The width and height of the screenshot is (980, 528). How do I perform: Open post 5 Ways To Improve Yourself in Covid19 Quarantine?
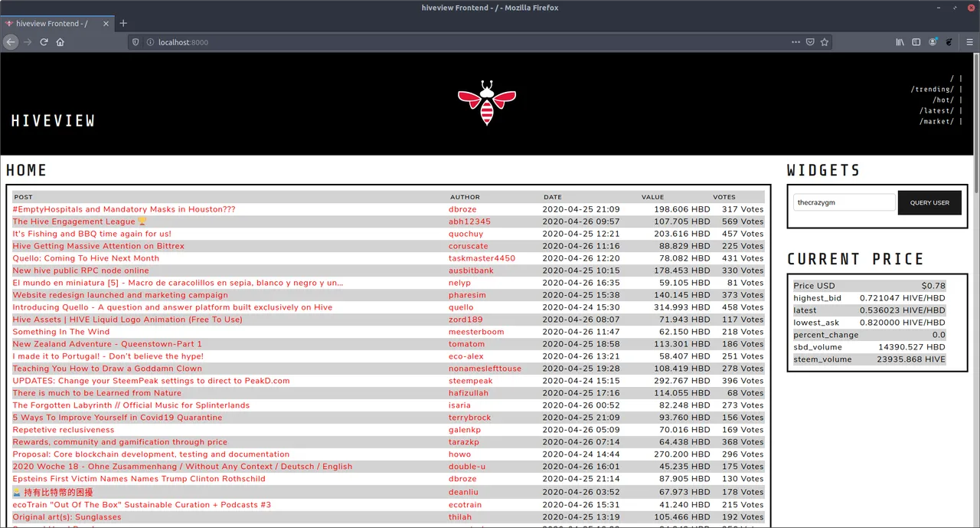coord(117,418)
